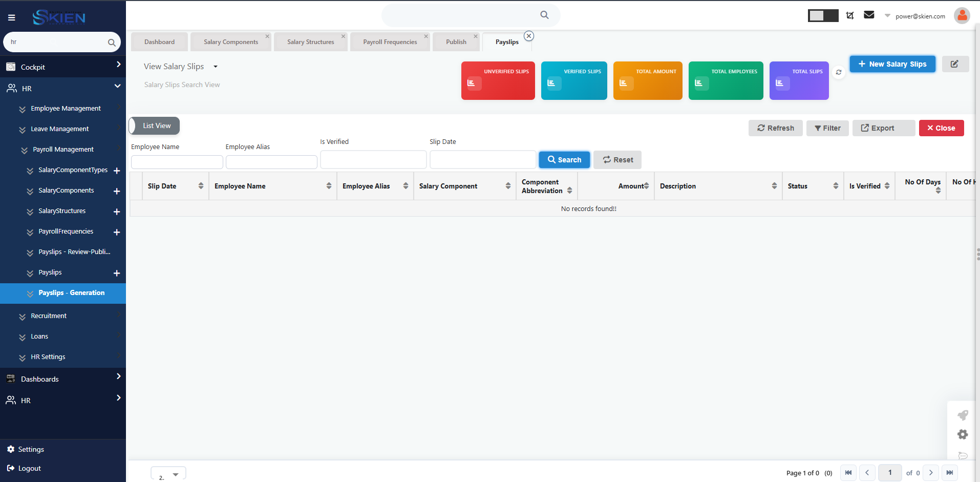
Task: Click the gear icon in the floating side panel
Action: pyautogui.click(x=963, y=434)
